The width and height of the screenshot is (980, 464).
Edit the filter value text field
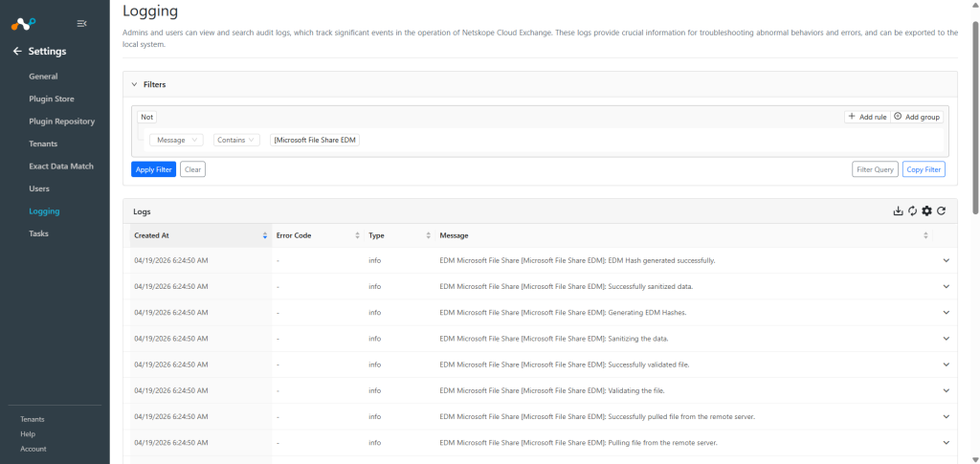pos(315,141)
